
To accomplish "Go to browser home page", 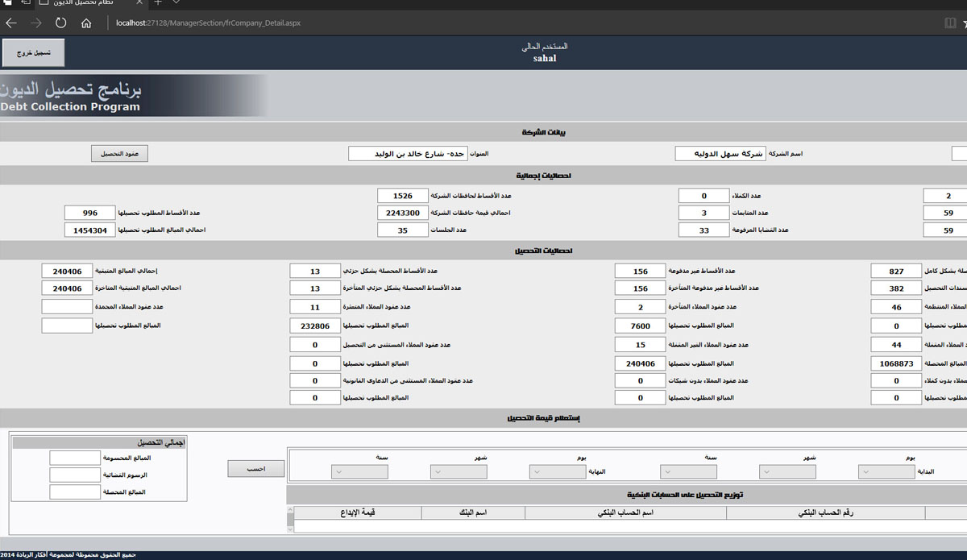I will pos(86,23).
